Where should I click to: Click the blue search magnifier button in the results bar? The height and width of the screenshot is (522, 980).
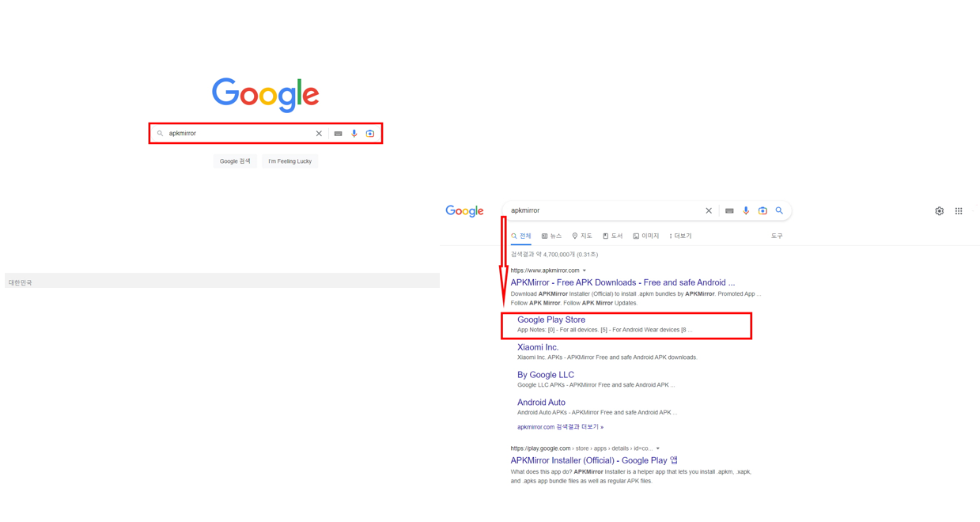pyautogui.click(x=779, y=210)
